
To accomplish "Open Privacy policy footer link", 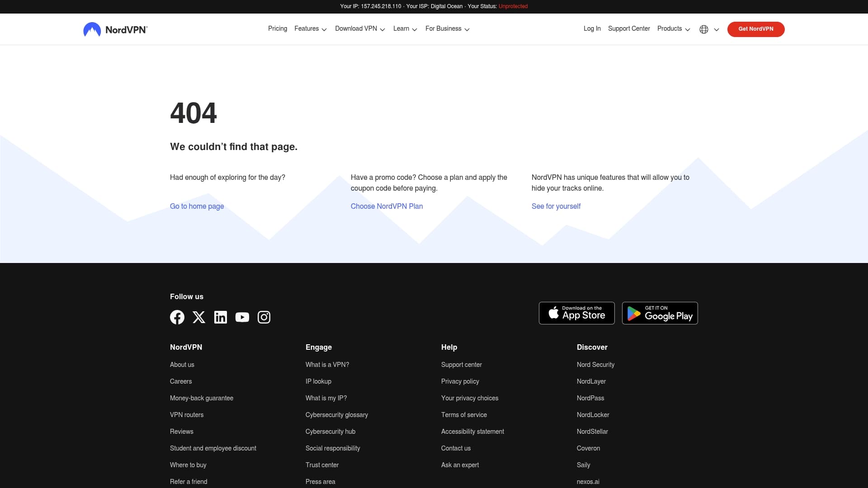I will coord(460,381).
